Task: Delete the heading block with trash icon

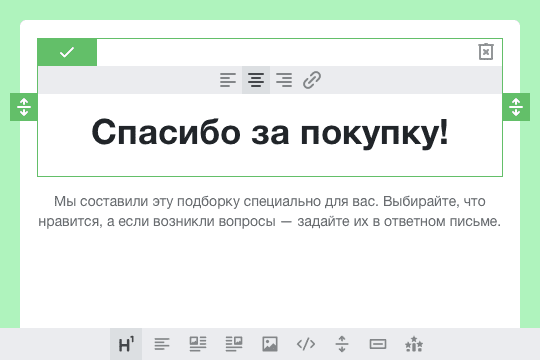Action: click(486, 52)
